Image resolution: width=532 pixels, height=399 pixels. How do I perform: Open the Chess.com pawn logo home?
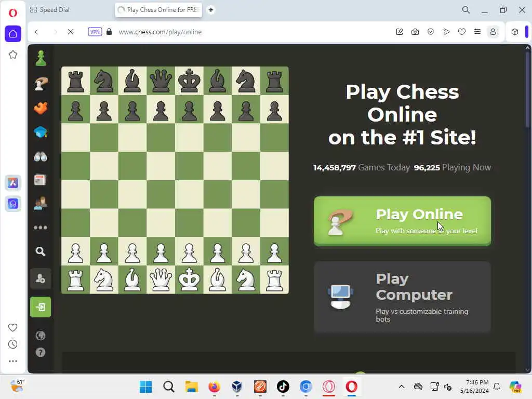[41, 58]
